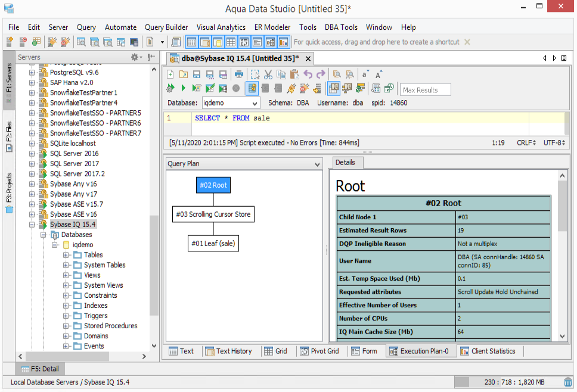Expand the Tables node under iqdemo
The width and height of the screenshot is (577, 392).
66,255
